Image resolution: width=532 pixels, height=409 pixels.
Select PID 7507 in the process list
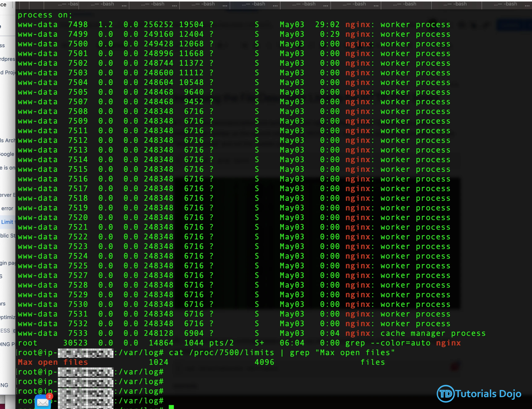[78, 102]
